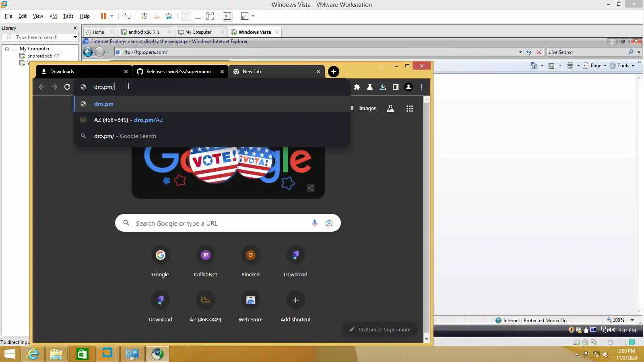Click the Internet Explorer Home icon
This screenshot has height=362, width=644.
(x=534, y=66)
